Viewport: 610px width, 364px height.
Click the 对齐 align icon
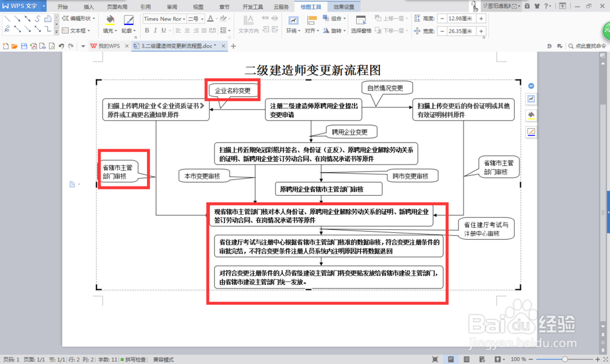312,32
